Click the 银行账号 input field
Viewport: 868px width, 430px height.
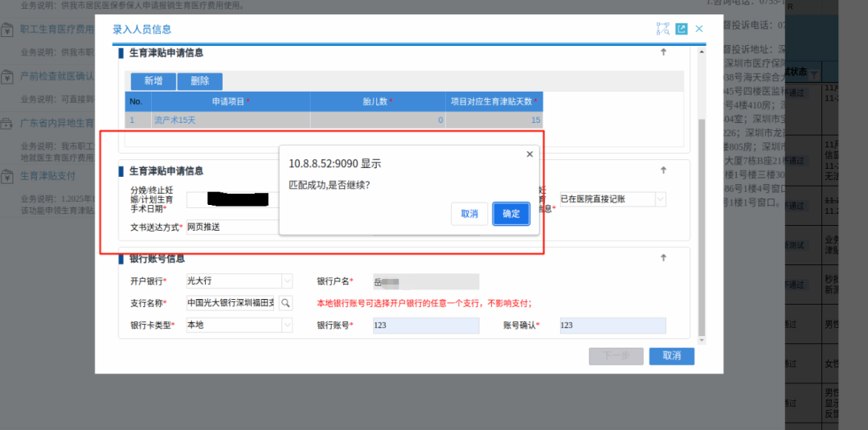(425, 326)
